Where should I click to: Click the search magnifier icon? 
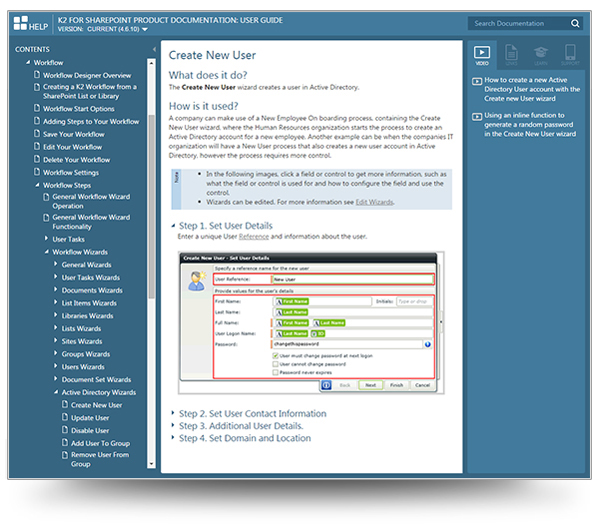tap(575, 24)
